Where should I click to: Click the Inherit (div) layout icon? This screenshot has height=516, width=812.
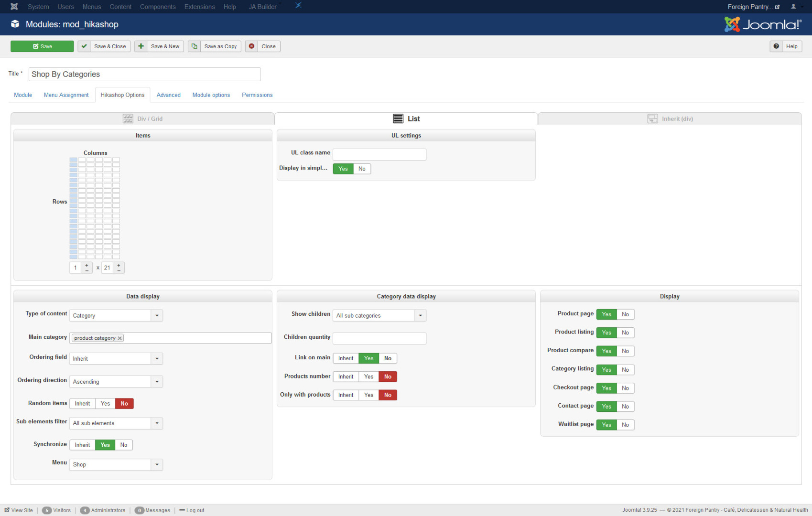pos(653,119)
